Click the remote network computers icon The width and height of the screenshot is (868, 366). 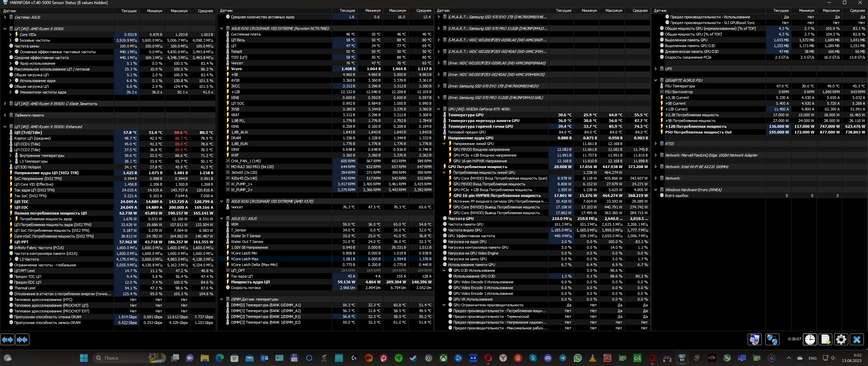tap(772, 339)
